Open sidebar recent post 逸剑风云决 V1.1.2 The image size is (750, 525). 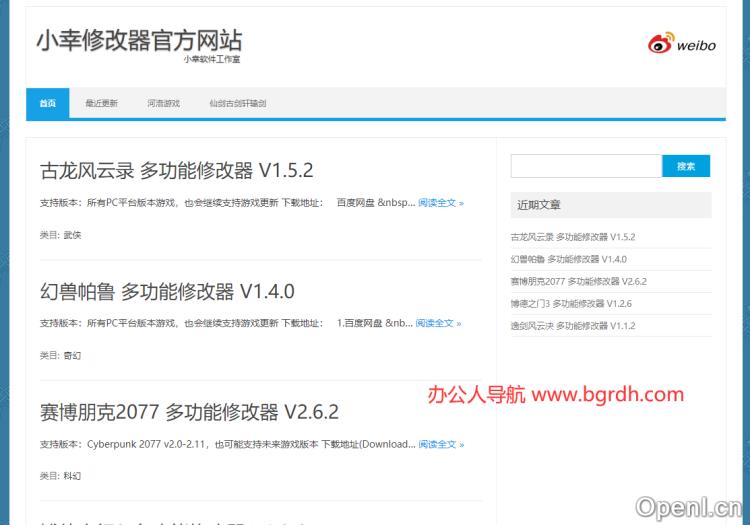[x=573, y=326]
